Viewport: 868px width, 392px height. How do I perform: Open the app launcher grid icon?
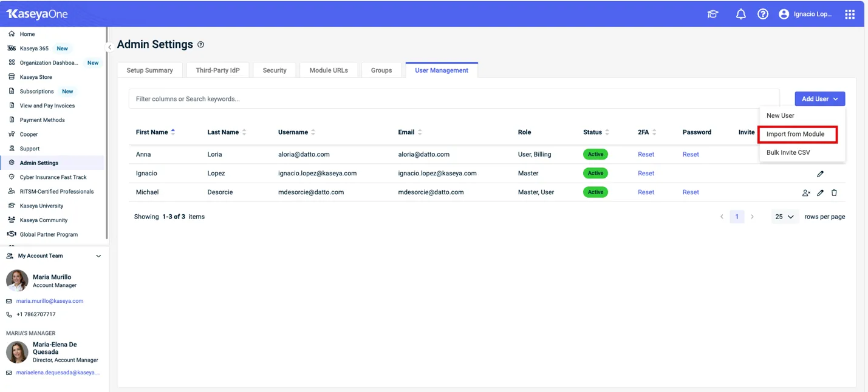[850, 14]
